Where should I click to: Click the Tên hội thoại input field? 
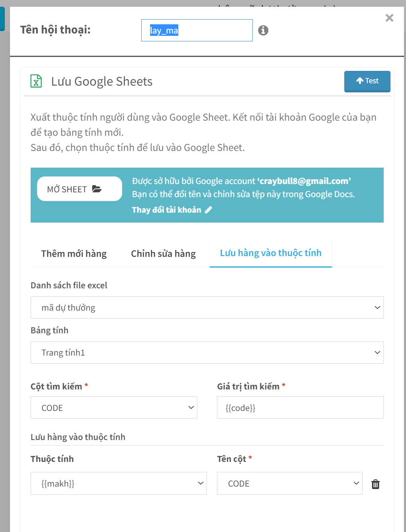pos(197,30)
